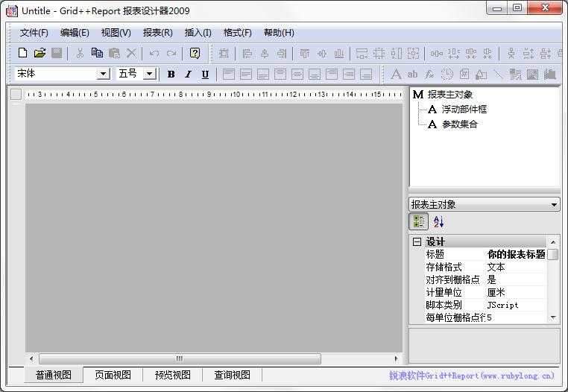Toggle italic formatting
This screenshot has height=392, width=568.
coord(188,74)
